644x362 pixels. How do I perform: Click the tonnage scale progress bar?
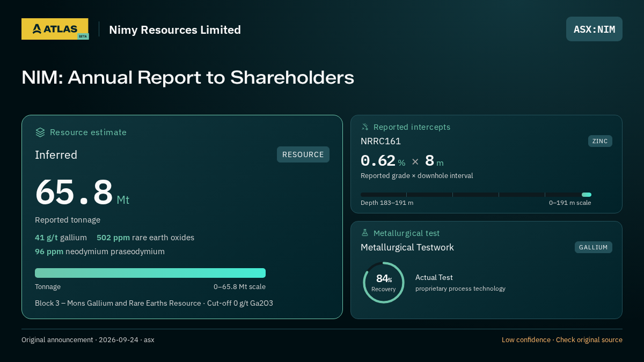pyautogui.click(x=150, y=273)
